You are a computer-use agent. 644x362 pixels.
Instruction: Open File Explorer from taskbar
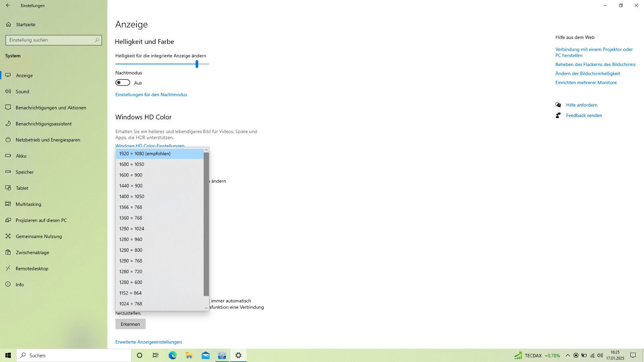[x=189, y=356]
